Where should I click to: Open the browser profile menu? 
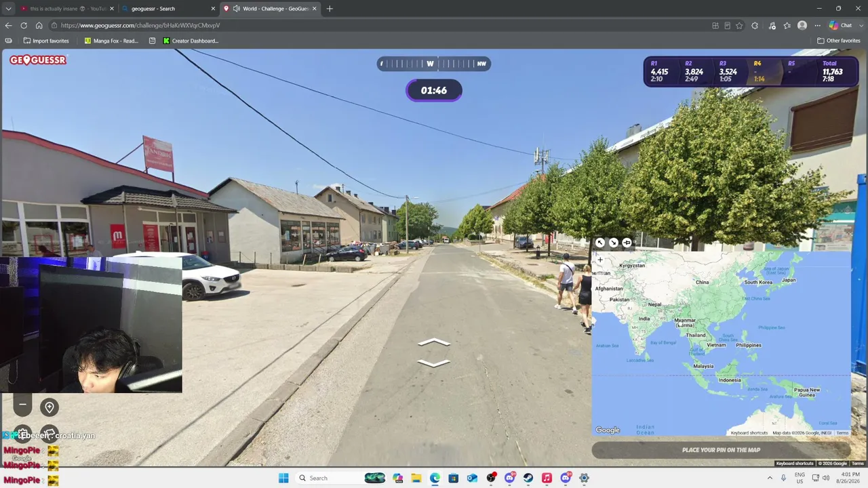pyautogui.click(x=802, y=26)
